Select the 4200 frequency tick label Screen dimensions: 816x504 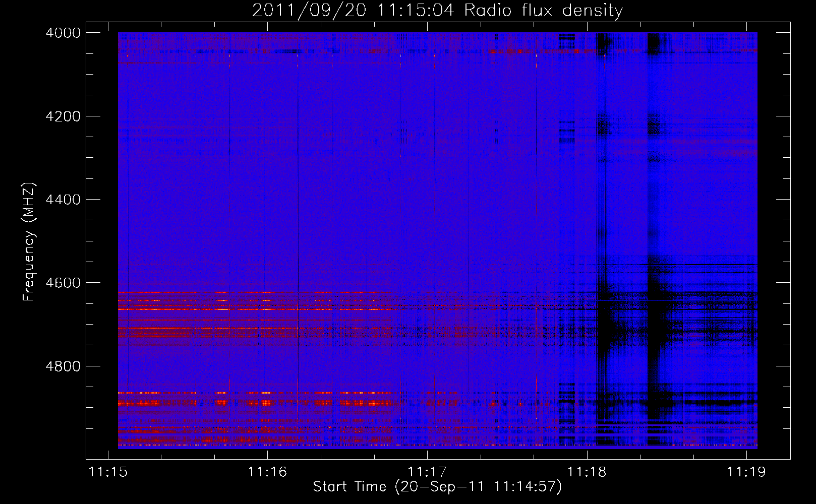(63, 116)
